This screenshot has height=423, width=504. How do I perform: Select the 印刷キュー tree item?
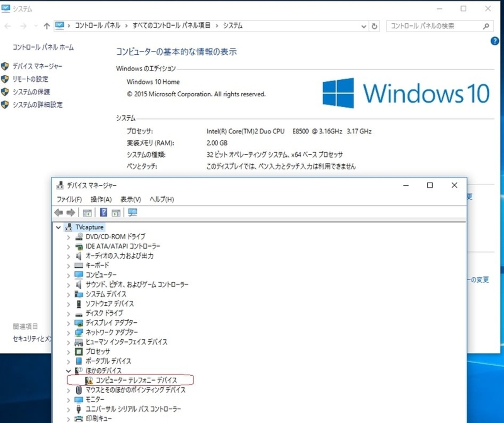click(98, 418)
